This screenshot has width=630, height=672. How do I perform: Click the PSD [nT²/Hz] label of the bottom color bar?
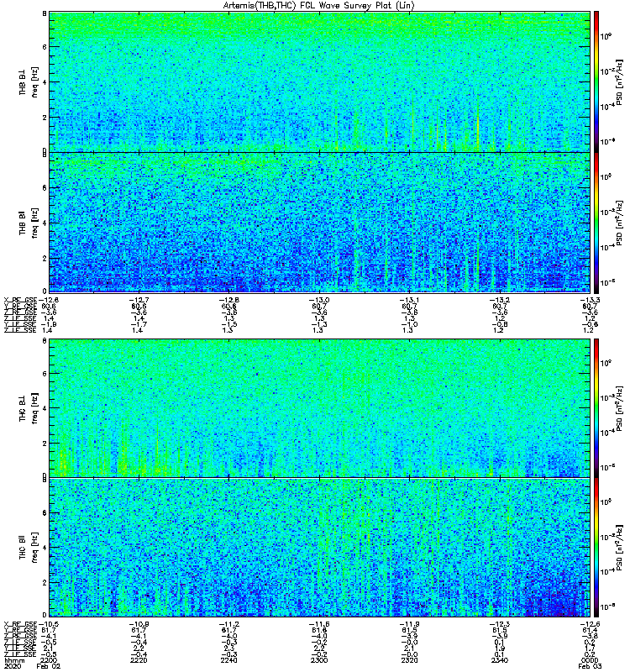point(620,548)
